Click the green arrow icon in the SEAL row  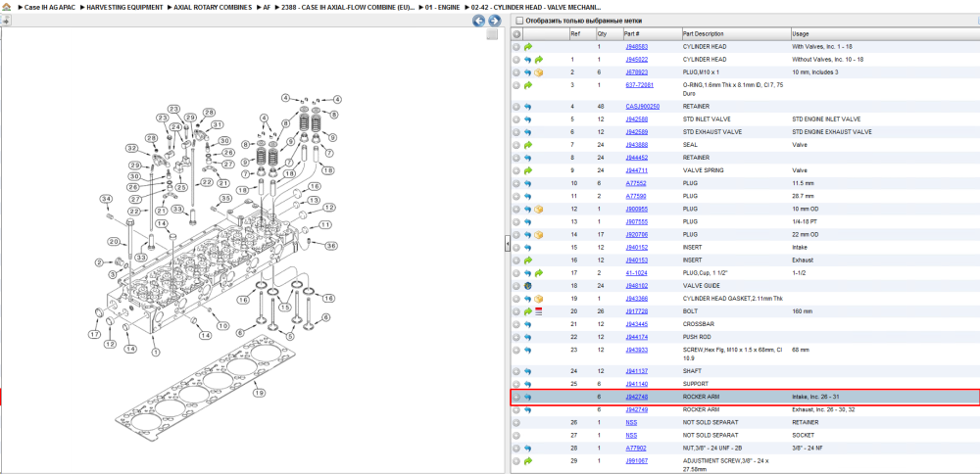tap(528, 145)
